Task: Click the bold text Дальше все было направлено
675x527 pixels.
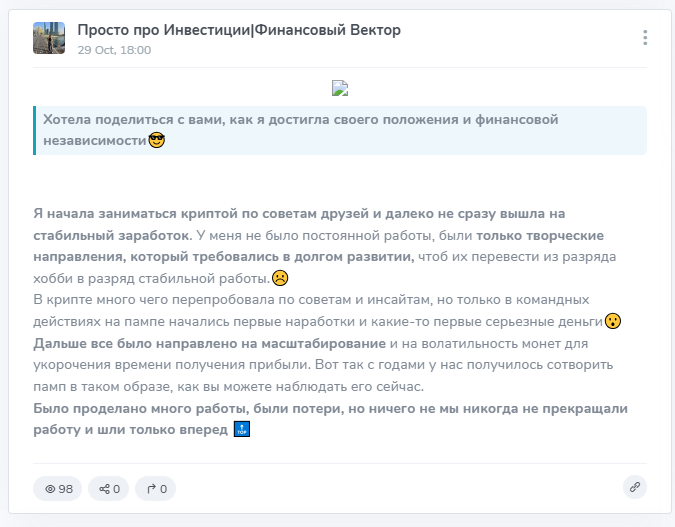Action: coord(210,344)
